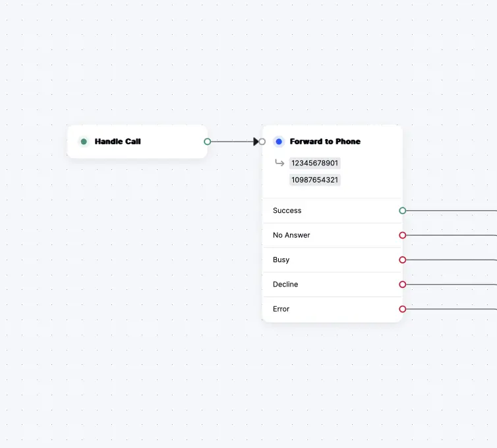Screen dimensions: 497x448
Task: Select the Decline outcome row label
Action: click(x=285, y=285)
